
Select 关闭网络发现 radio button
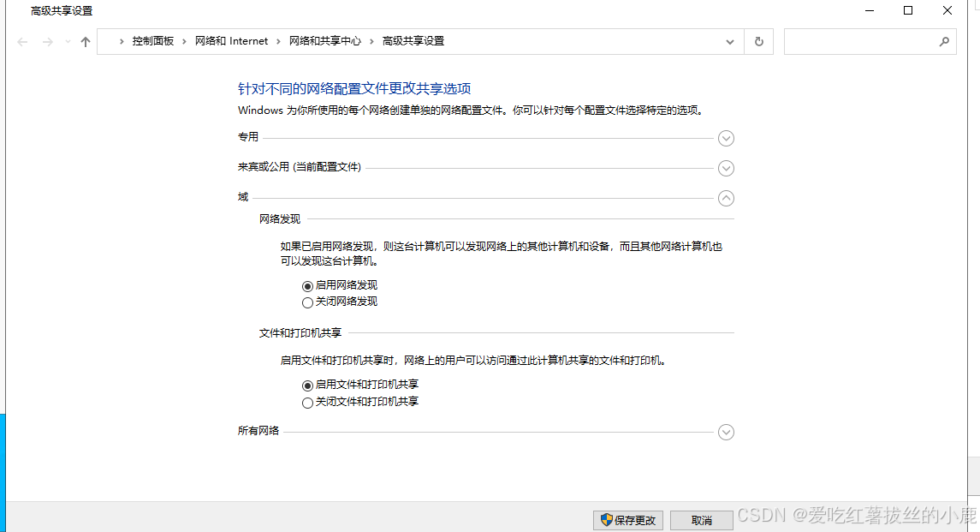coord(308,302)
